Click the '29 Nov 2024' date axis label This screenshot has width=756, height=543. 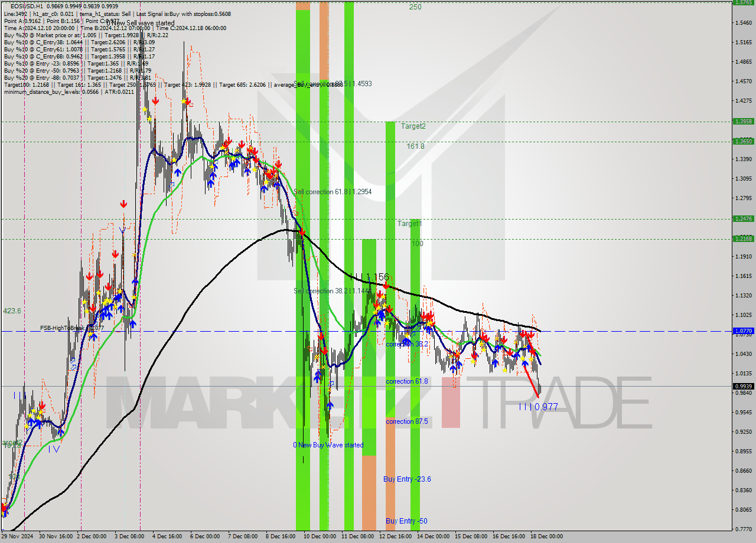click(x=18, y=537)
